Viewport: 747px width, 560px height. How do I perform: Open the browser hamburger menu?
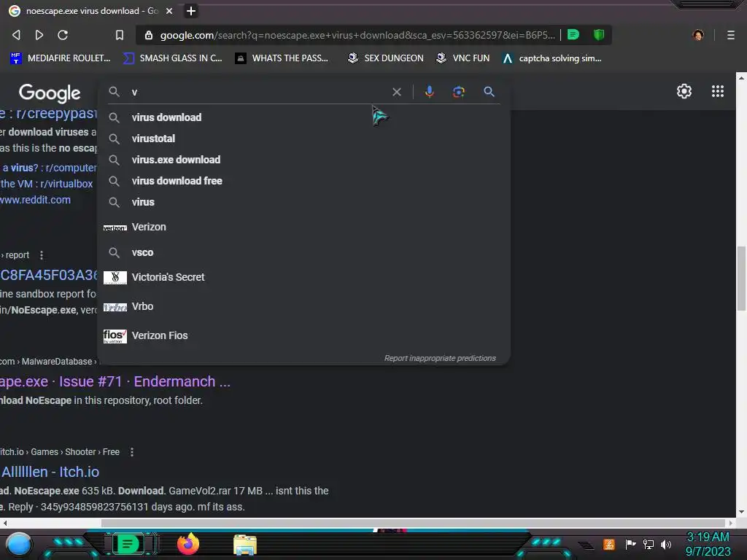(731, 35)
